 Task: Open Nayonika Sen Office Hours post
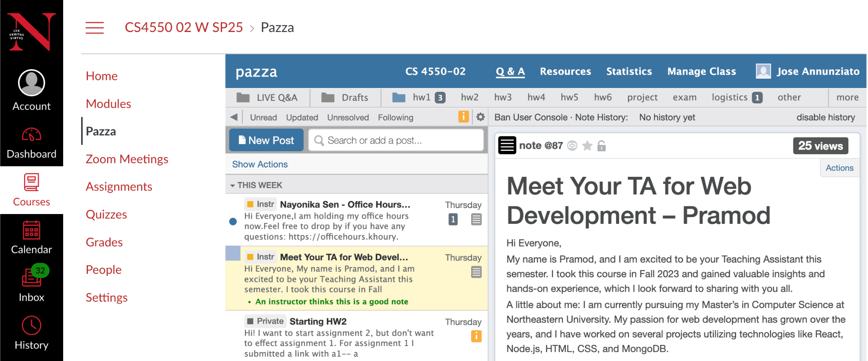(356, 220)
